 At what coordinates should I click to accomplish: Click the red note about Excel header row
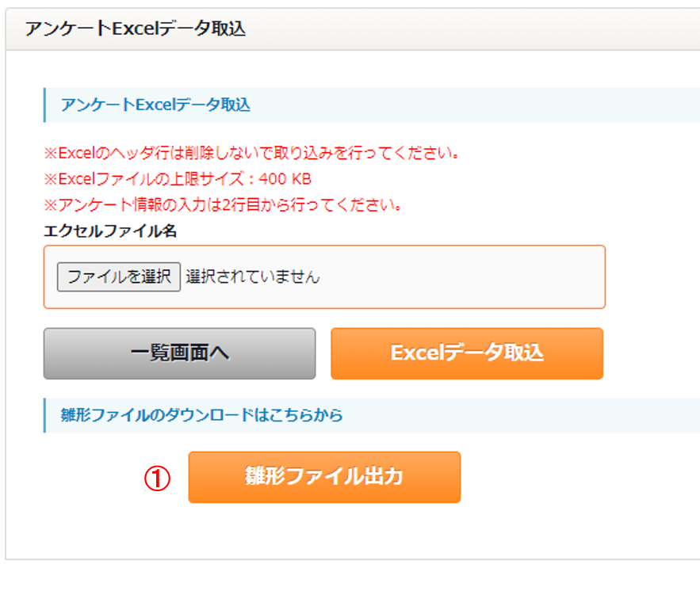252,153
